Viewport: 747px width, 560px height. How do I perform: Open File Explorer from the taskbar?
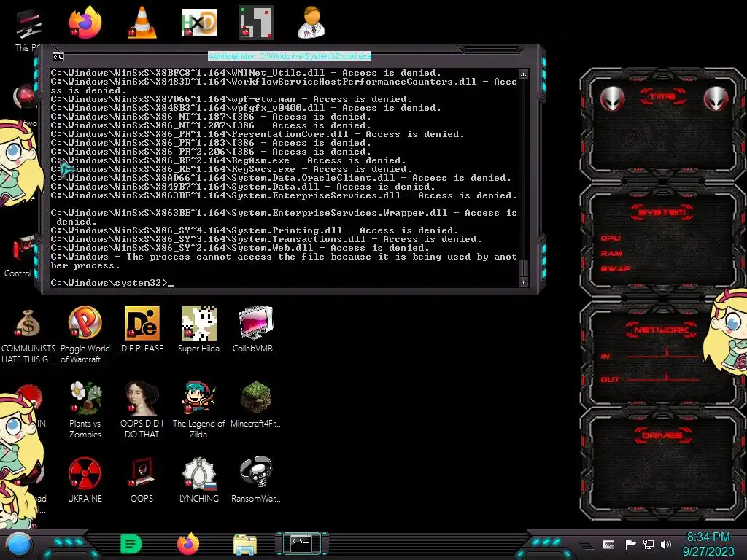245,545
